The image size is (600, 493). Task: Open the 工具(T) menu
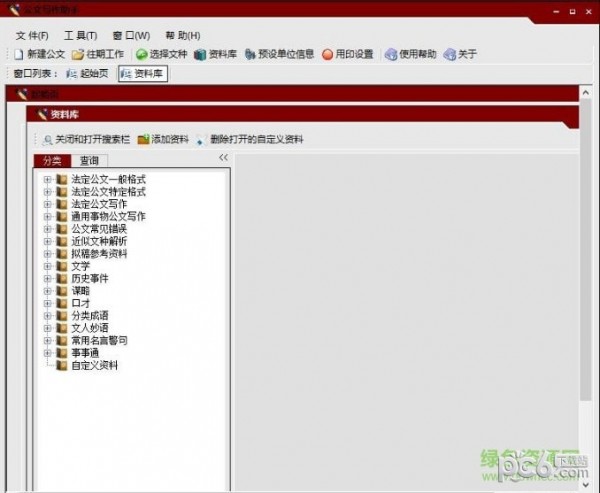80,36
